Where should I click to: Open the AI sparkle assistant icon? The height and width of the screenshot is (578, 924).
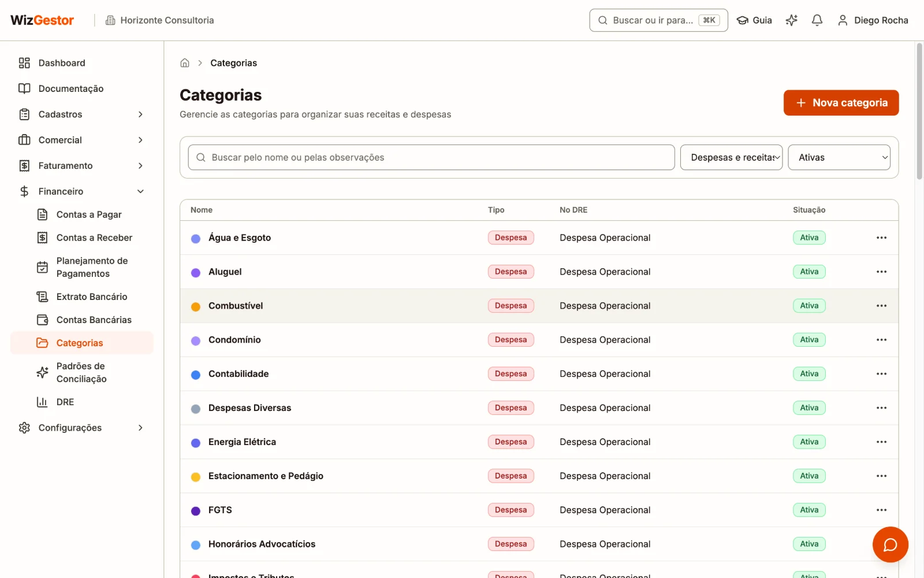point(791,20)
